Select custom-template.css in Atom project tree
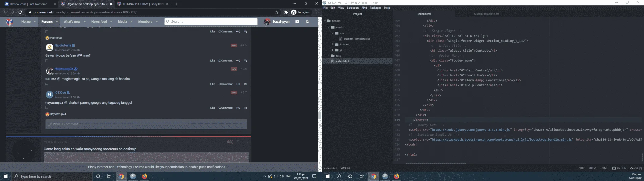644x181 pixels. (357, 39)
